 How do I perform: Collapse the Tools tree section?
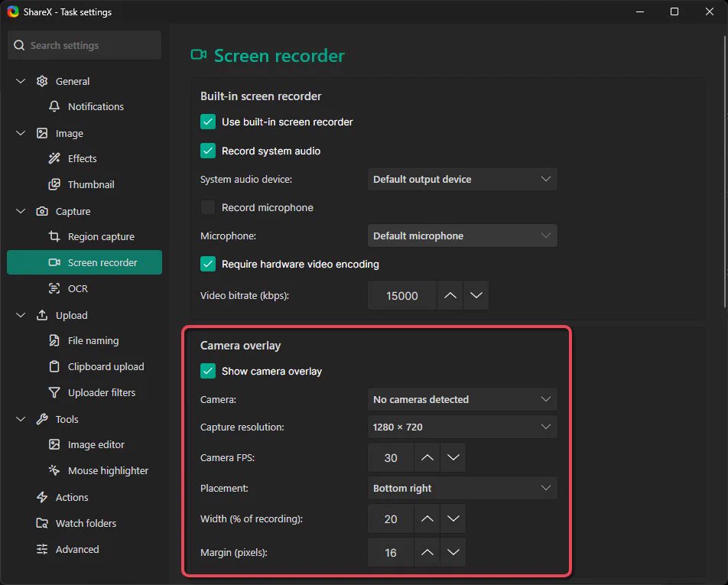(x=21, y=419)
